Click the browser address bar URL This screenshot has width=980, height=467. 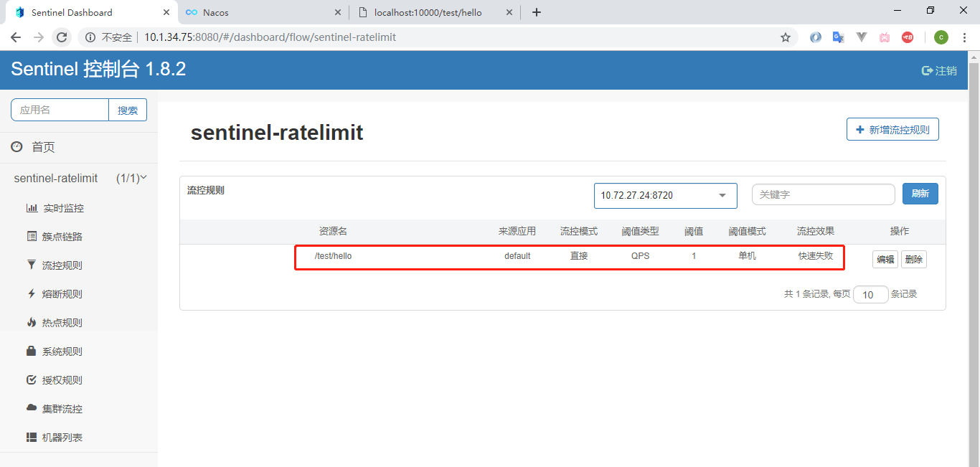point(270,37)
